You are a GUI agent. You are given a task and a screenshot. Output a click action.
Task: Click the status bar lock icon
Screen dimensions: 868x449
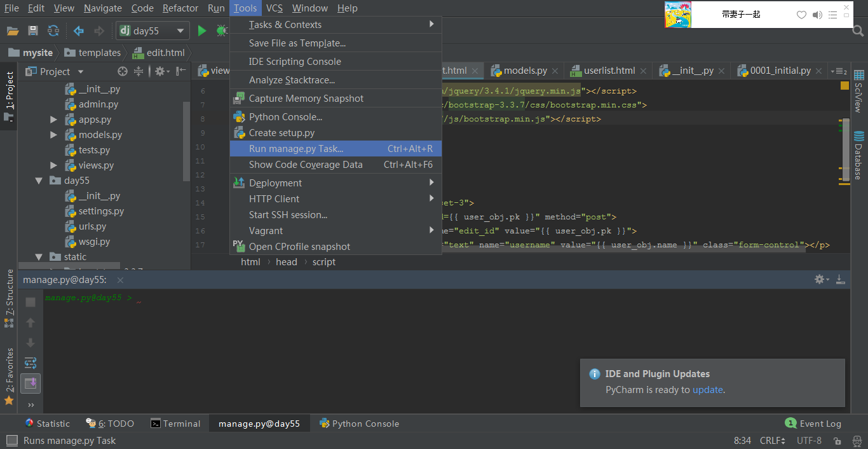(x=837, y=441)
